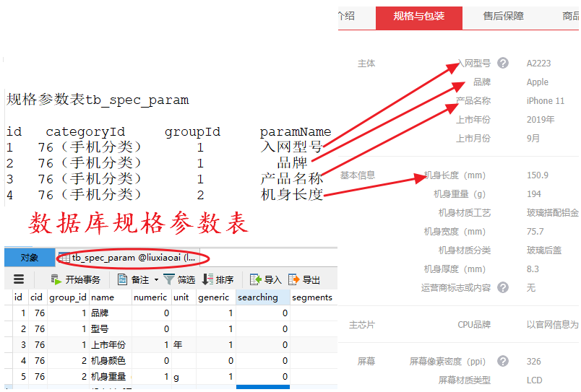Click the 排序 sort icon
581x392 pixels.
tap(207, 279)
